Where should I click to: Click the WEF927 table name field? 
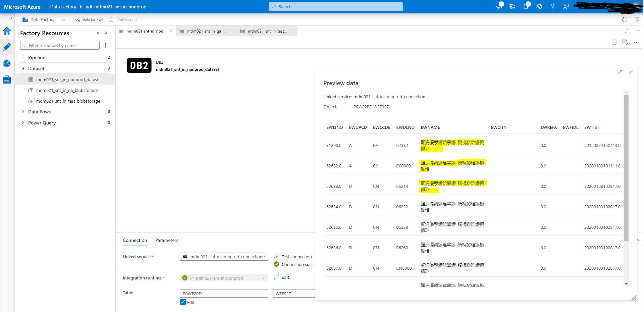[294, 294]
